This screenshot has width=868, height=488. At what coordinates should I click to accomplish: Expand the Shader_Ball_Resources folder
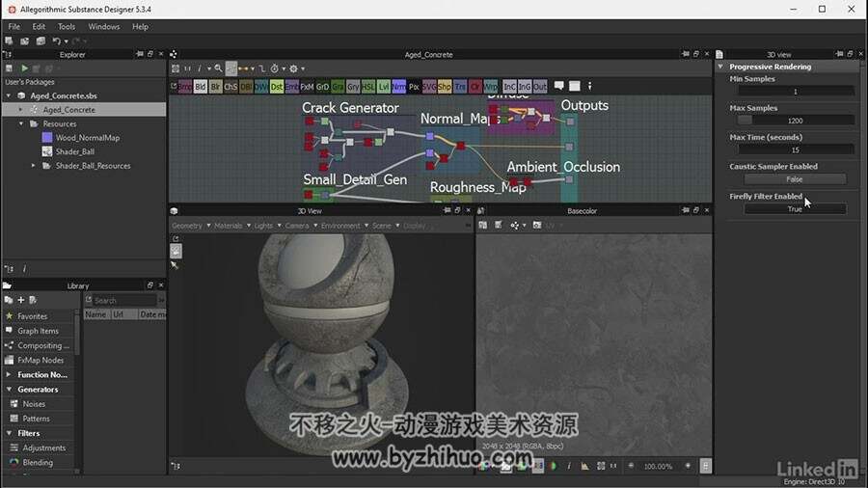click(x=33, y=166)
